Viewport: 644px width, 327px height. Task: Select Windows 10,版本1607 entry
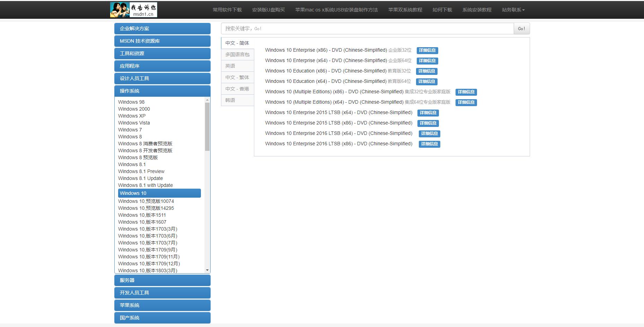(142, 222)
